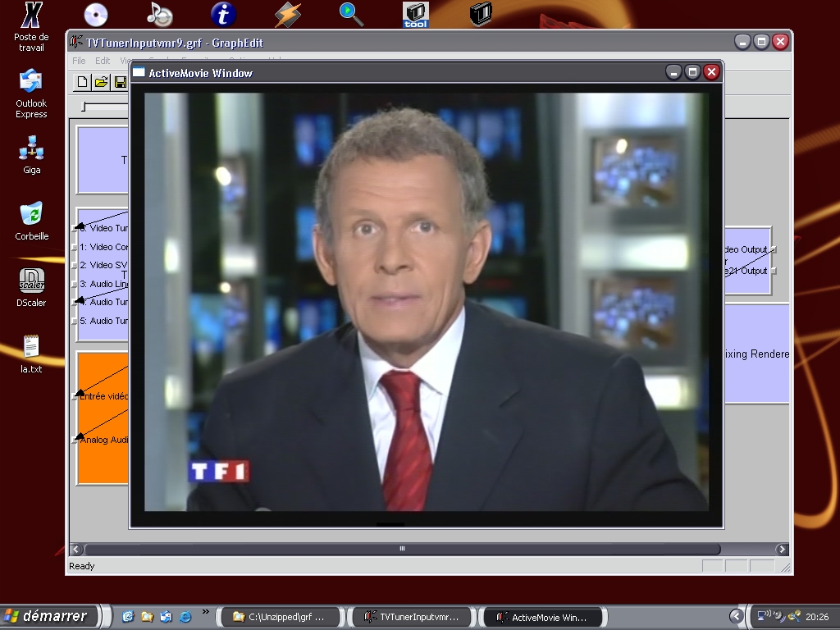Click the black box icon on the desktop

point(481,14)
